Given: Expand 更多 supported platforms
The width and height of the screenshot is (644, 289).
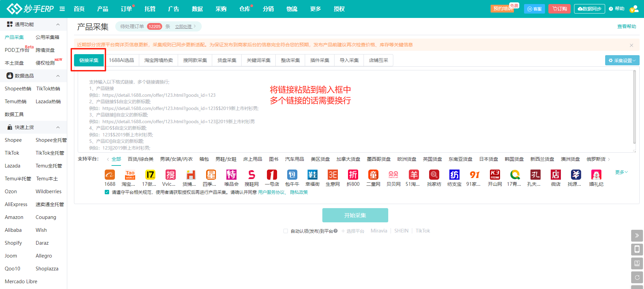Looking at the screenshot, I should 621,172.
